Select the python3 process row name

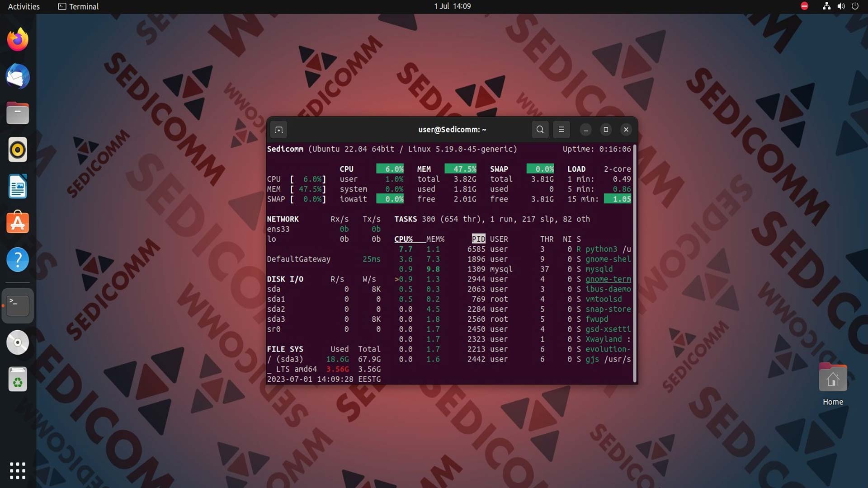601,249
